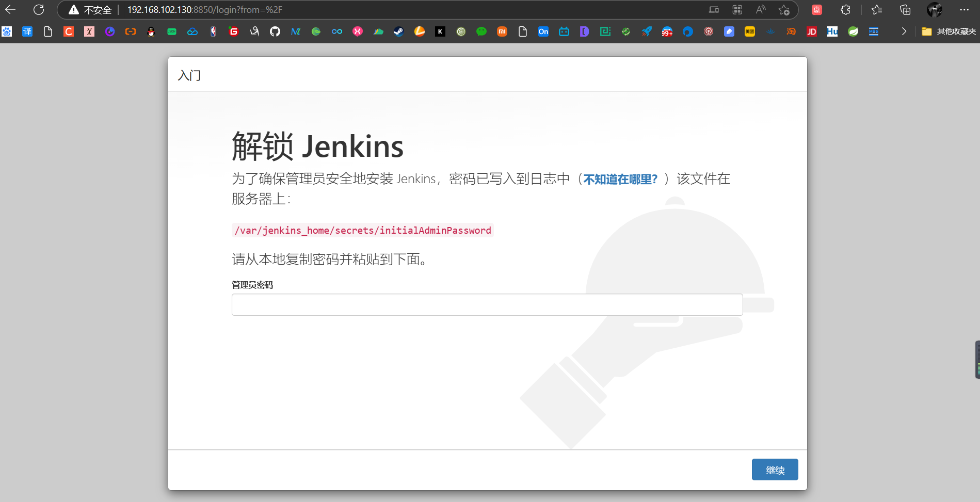Open the Collections icon
This screenshot has height=502, width=980.
tap(905, 10)
